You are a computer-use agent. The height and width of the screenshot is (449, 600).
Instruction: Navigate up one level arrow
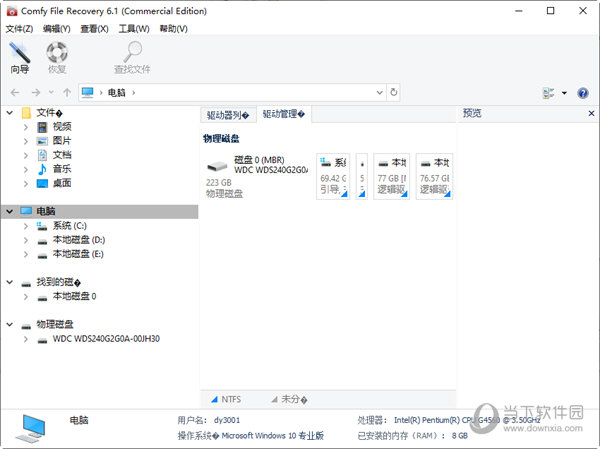coord(67,93)
